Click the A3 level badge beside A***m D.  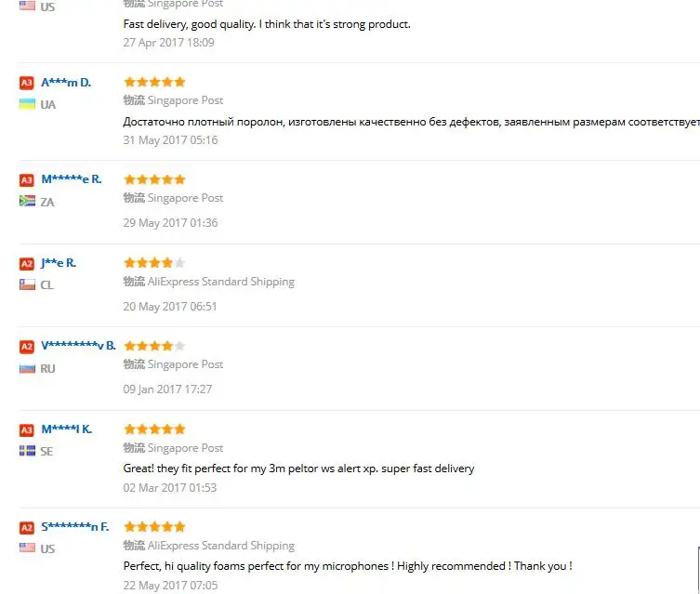click(x=27, y=83)
